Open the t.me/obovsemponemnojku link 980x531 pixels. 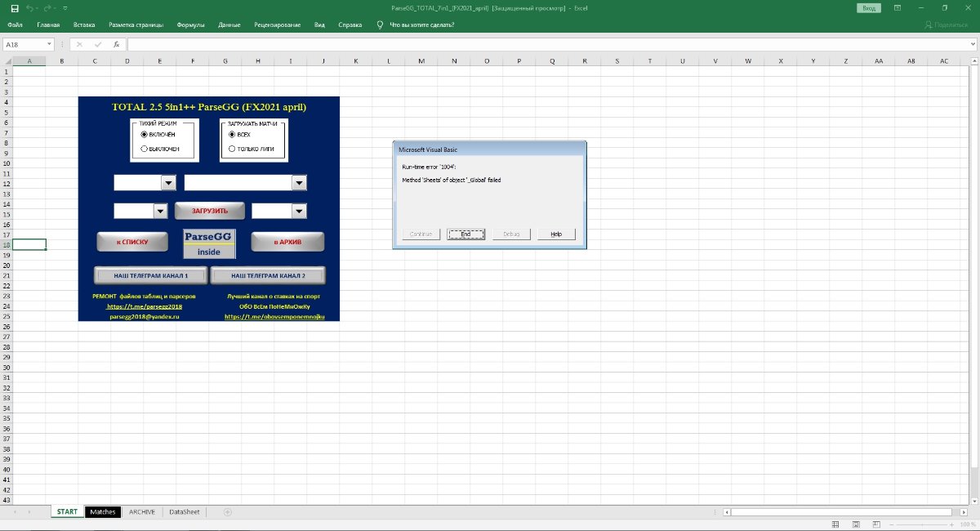(274, 316)
